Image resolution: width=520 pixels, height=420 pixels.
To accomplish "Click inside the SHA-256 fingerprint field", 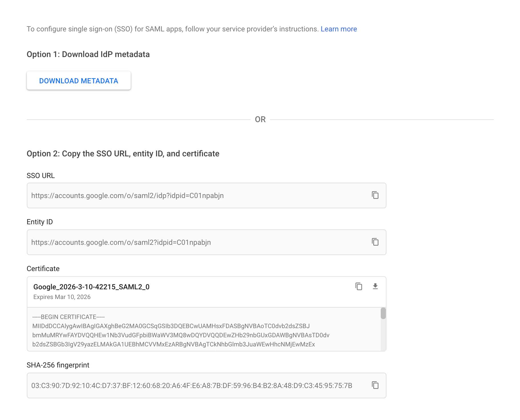I will [207, 385].
